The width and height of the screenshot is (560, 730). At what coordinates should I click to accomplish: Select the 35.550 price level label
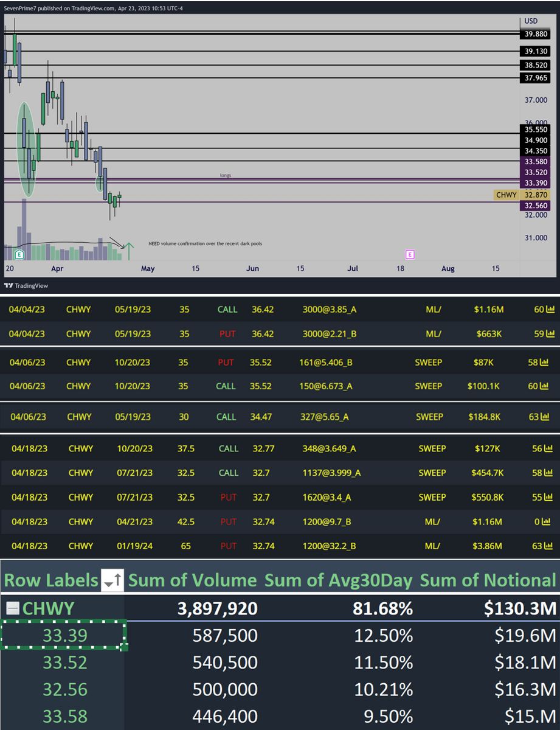pos(535,130)
